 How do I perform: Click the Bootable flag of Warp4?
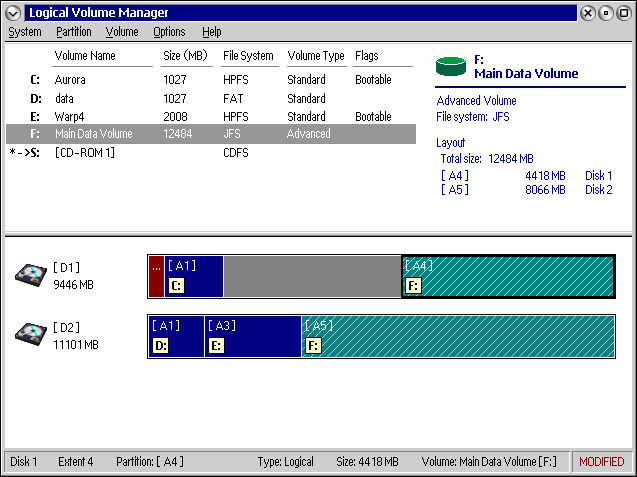pos(373,117)
